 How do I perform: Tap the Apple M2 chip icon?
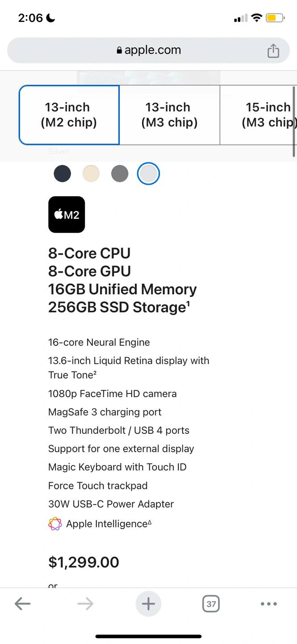click(x=67, y=215)
